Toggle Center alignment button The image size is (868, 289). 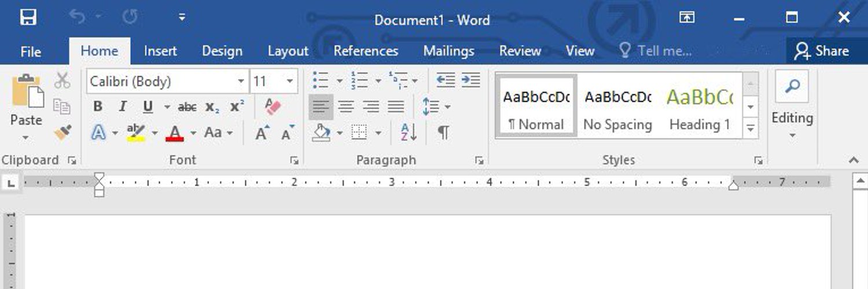pyautogui.click(x=346, y=106)
